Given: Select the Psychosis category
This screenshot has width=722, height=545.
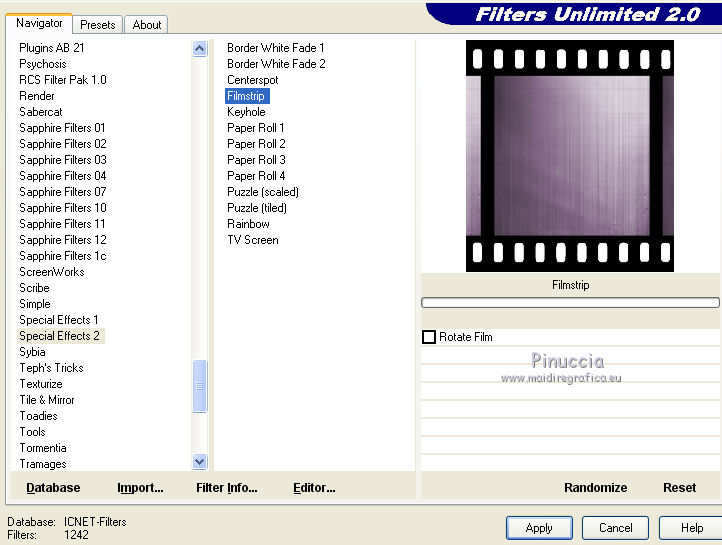Looking at the screenshot, I should coord(43,64).
